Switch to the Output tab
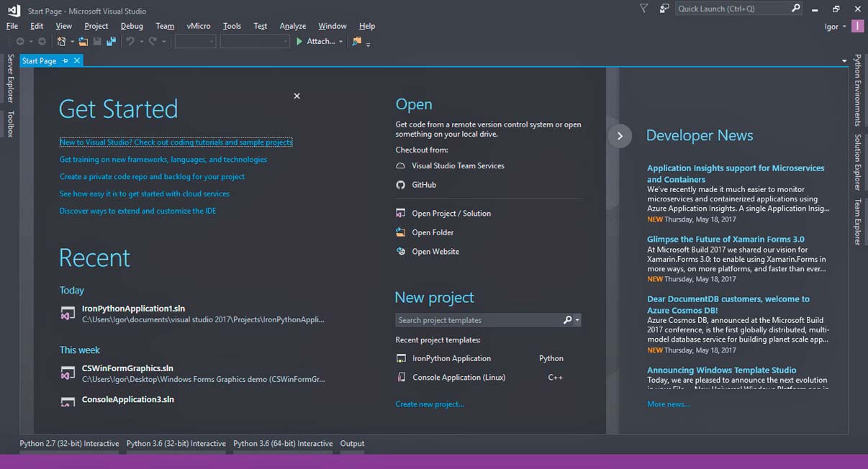The image size is (868, 469). 352,444
